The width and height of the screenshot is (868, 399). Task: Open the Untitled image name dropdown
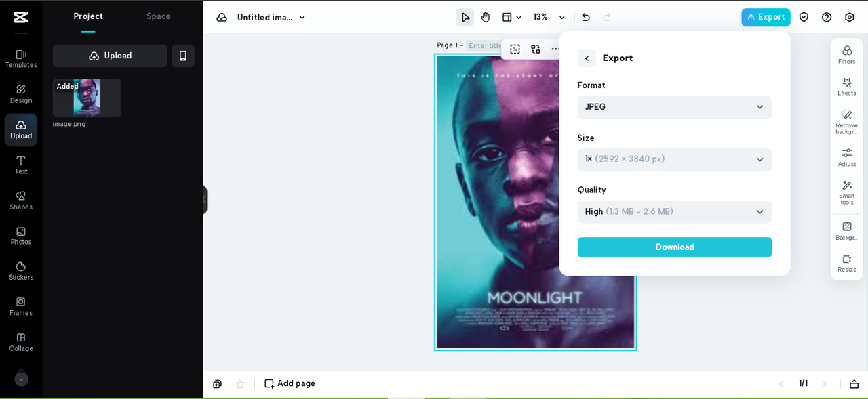tap(272, 17)
